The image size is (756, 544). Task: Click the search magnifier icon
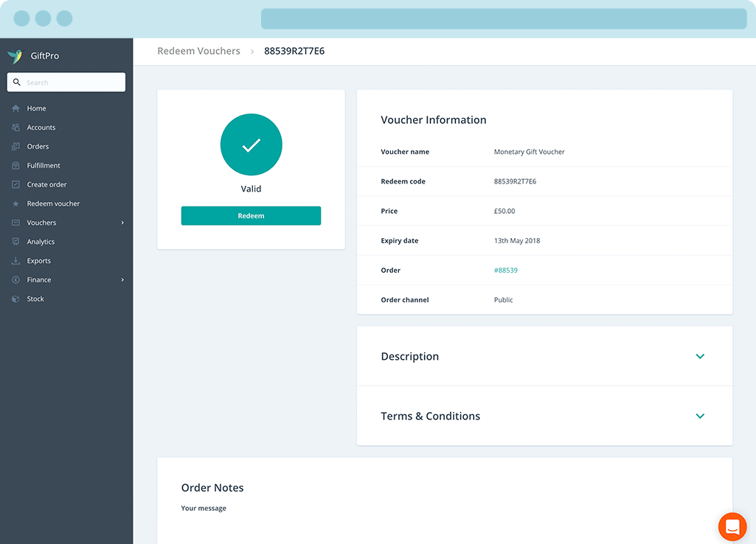(x=17, y=83)
